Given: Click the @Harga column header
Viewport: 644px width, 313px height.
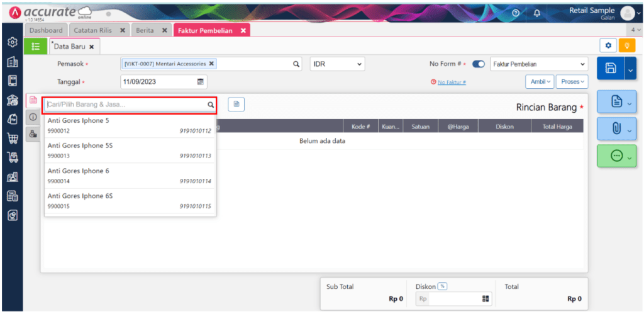Looking at the screenshot, I should pyautogui.click(x=458, y=127).
